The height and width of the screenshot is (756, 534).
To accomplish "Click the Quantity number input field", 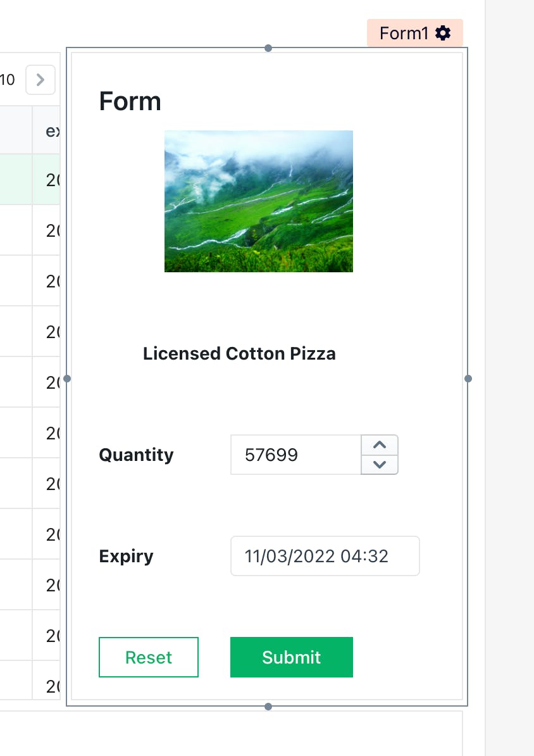I will click(295, 455).
